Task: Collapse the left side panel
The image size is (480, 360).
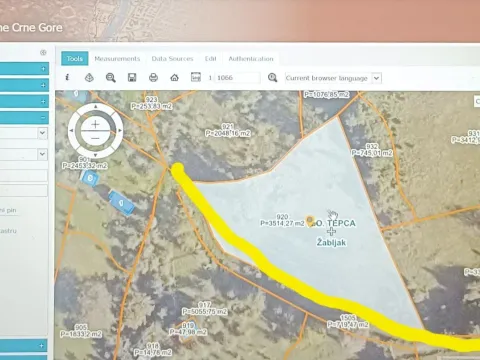Action: (x=43, y=53)
